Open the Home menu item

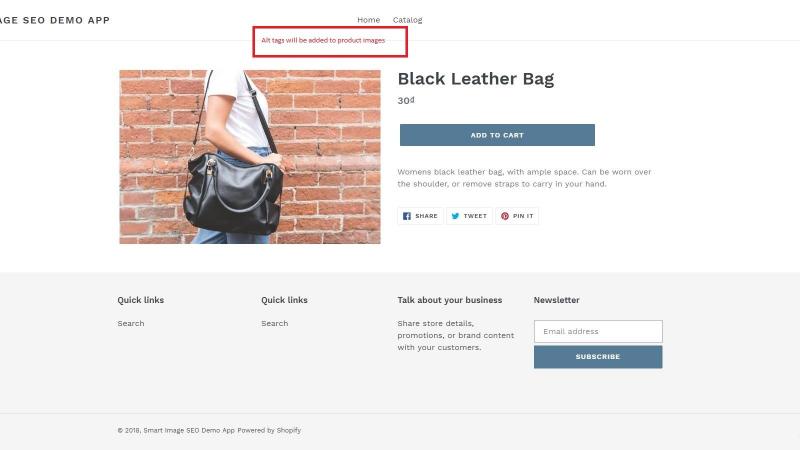coord(368,20)
